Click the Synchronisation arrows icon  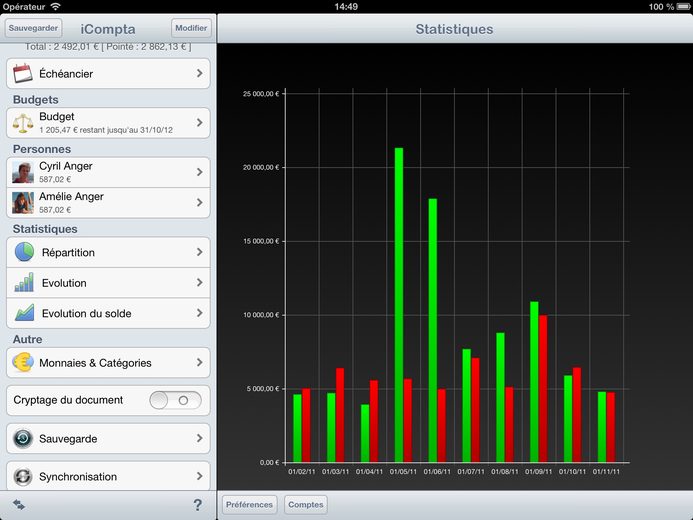23,477
